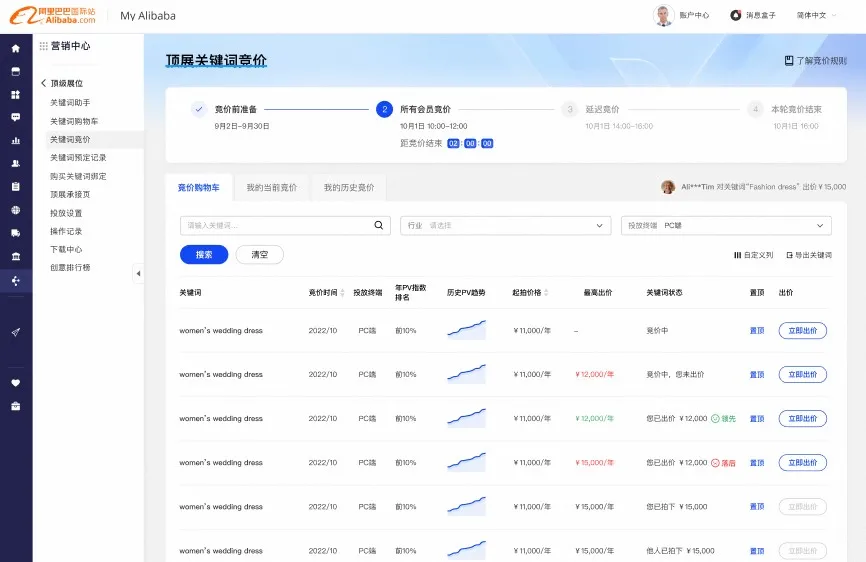Open the chat messages sidebar icon

[15, 117]
